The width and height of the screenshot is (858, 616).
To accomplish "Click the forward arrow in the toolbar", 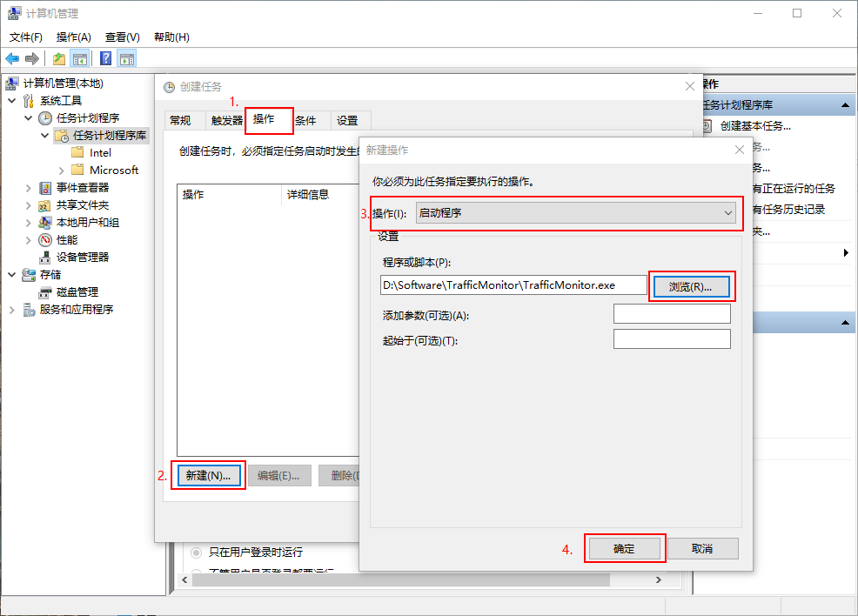I will [x=32, y=58].
